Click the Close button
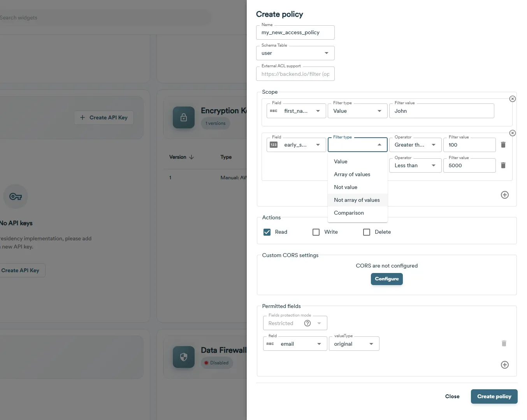This screenshot has width=527, height=420. point(452,396)
